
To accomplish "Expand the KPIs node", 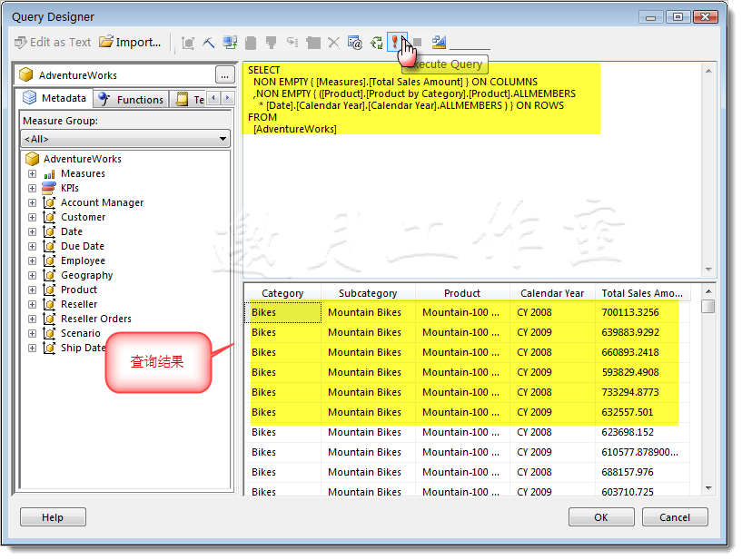I will [x=32, y=188].
